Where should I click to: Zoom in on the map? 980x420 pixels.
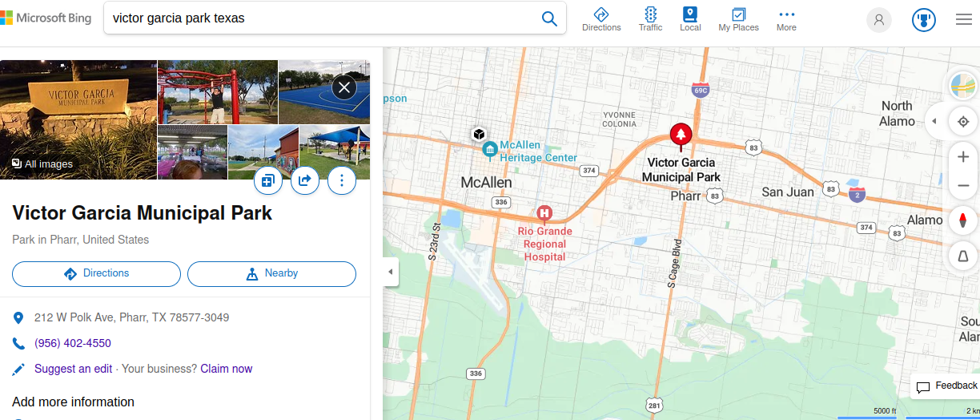963,157
